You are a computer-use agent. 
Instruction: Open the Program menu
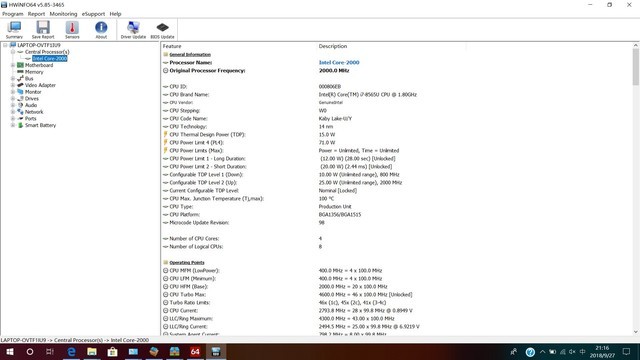click(13, 14)
